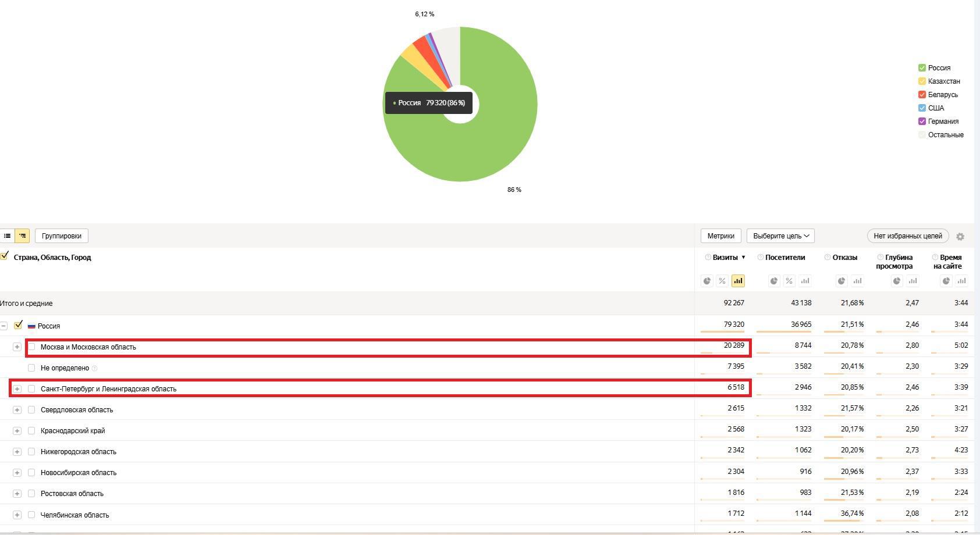The height and width of the screenshot is (535, 980).
Task: Select bar chart icon under Глубина просмотра
Action: point(912,281)
